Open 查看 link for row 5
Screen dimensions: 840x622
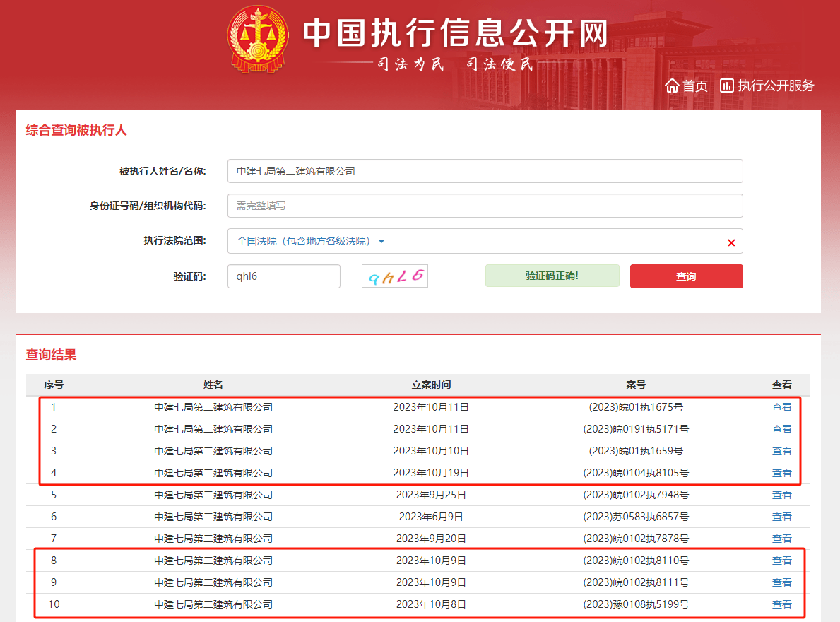(781, 495)
